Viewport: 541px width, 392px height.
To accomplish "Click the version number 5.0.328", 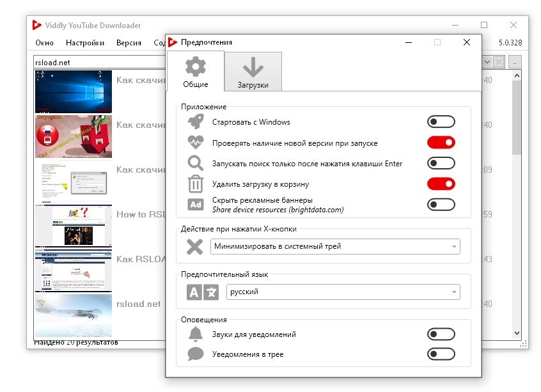I will click(x=510, y=42).
